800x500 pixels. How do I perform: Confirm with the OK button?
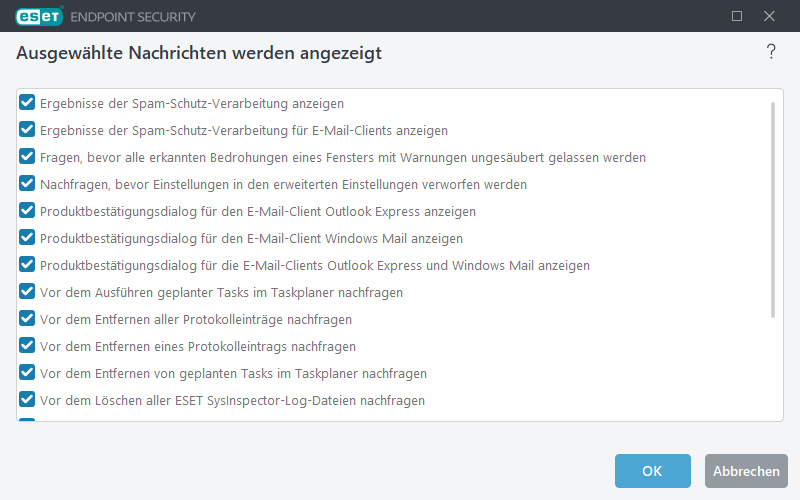point(653,471)
